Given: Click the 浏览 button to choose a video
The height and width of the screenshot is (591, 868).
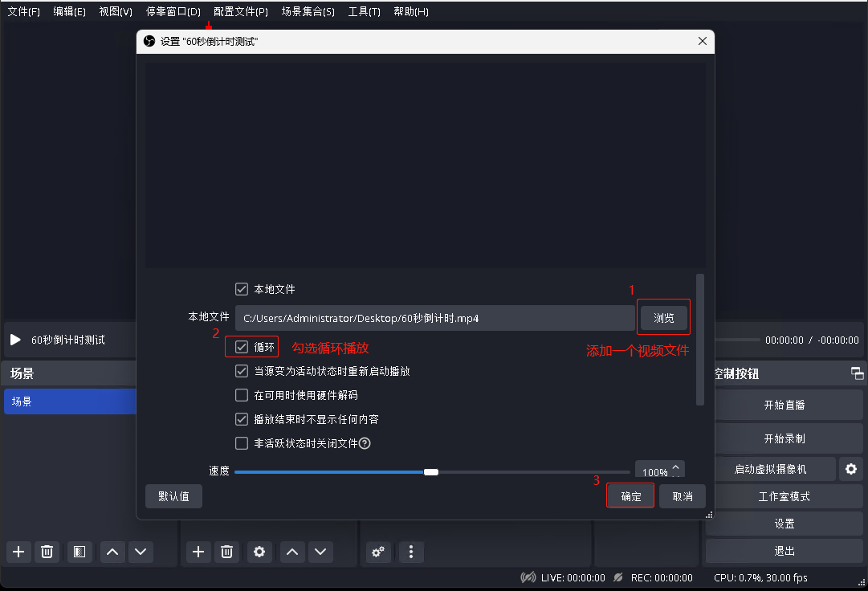Looking at the screenshot, I should (663, 318).
